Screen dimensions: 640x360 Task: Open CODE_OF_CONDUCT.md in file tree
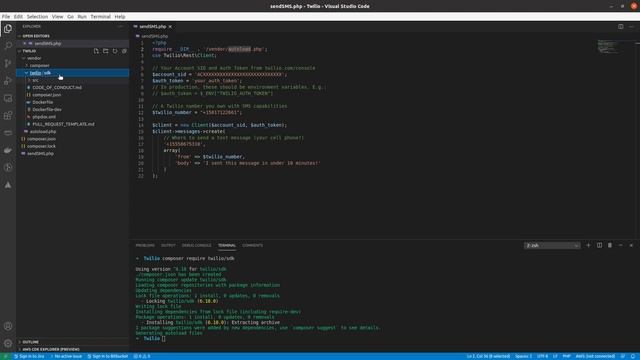click(57, 87)
